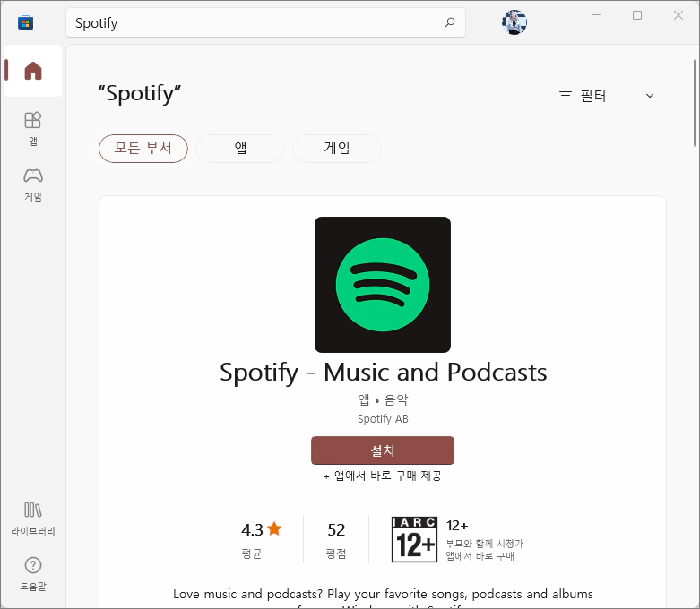
Task: Select the Games filter tab
Action: [x=337, y=149]
